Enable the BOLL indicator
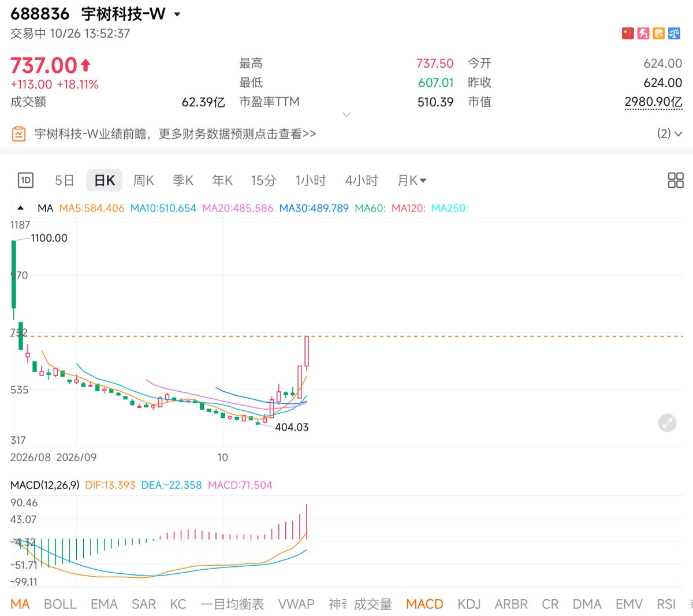Viewport: 693px width, 616px height. point(60,604)
